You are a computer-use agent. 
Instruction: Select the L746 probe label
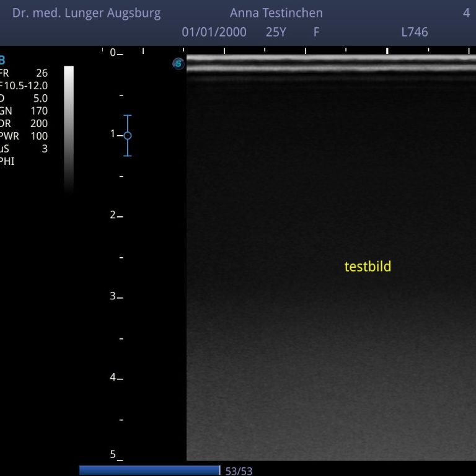tap(414, 32)
